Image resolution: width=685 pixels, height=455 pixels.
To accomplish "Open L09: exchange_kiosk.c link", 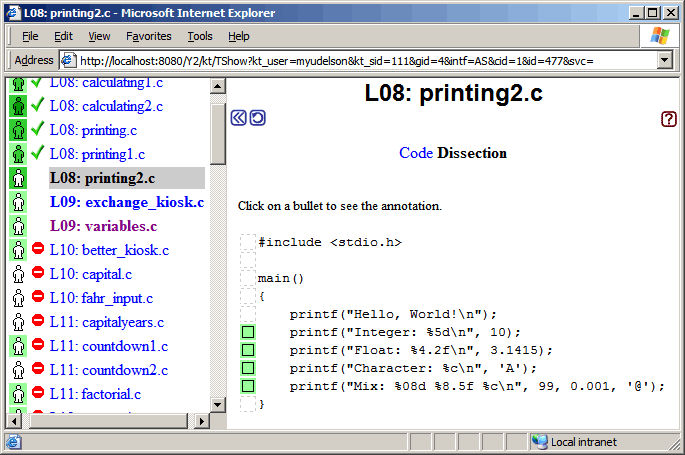I will 127,202.
